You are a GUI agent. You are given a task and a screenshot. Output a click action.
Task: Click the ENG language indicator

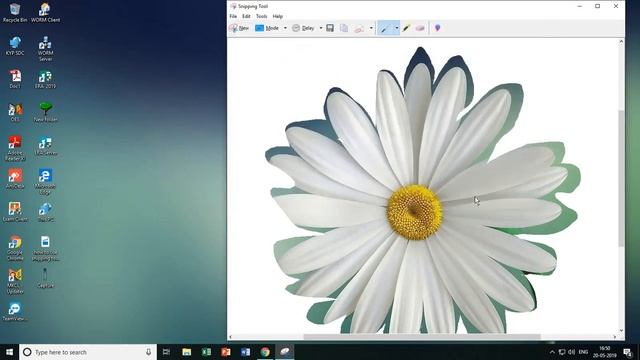(583, 352)
